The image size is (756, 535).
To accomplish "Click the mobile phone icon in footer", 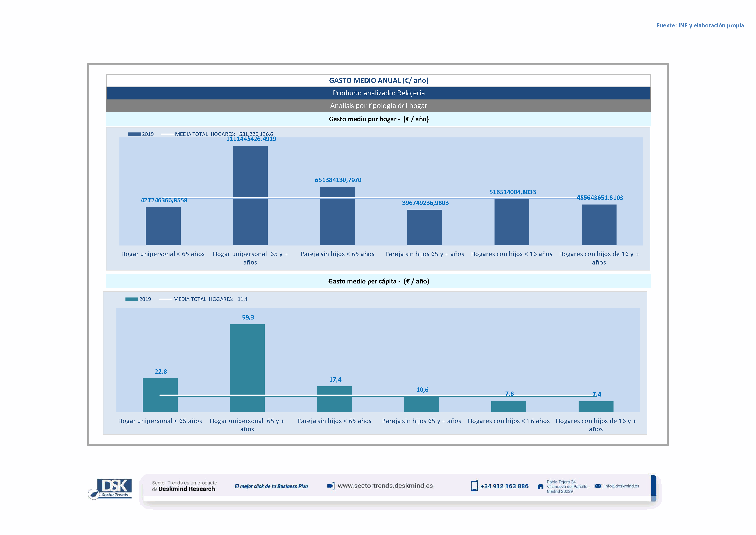I will pos(474,486).
